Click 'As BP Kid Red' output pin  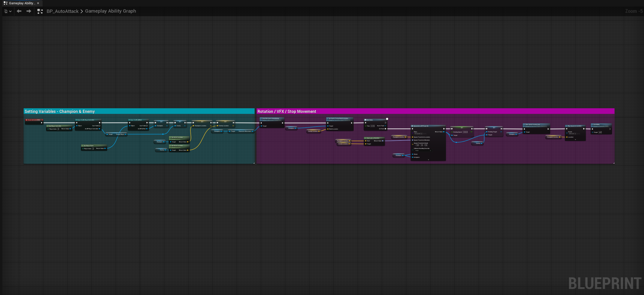coord(147,129)
